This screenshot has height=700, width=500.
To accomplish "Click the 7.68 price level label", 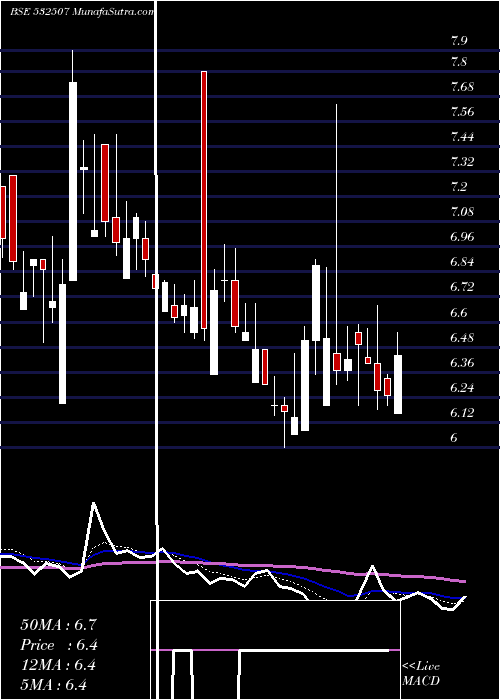I will (x=462, y=87).
